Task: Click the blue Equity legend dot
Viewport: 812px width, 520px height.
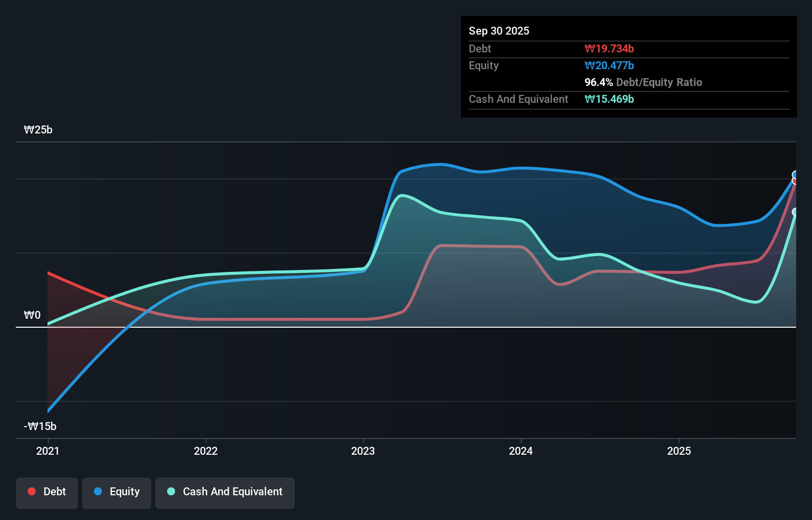Action: 98,491
